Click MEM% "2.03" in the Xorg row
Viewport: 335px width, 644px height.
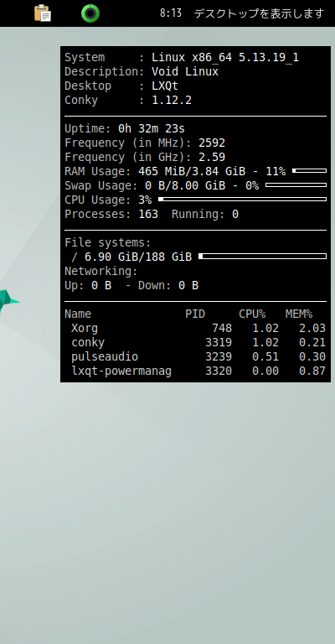pos(312,328)
